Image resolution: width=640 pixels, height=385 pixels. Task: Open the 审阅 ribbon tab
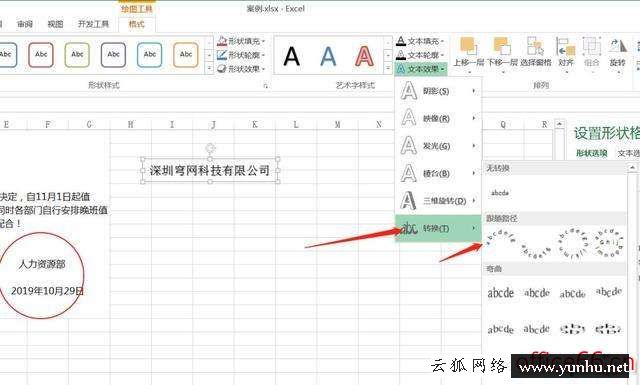tap(25, 24)
